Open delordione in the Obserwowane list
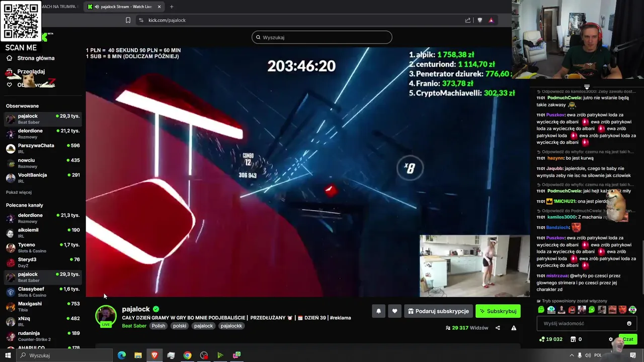The height and width of the screenshot is (362, 644). coord(42,133)
